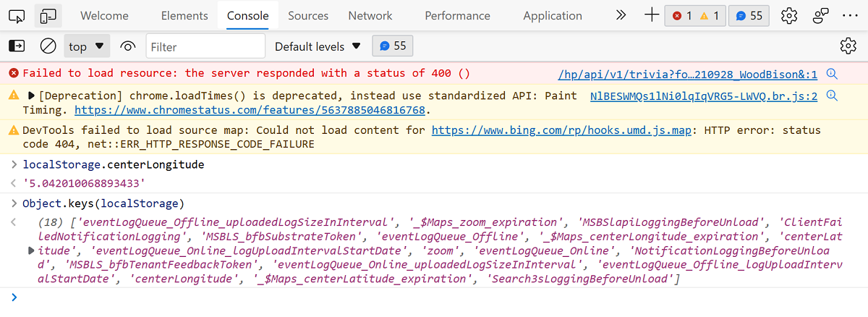Switch to the Network tab
Screen dimensions: 868x317
tap(370, 15)
